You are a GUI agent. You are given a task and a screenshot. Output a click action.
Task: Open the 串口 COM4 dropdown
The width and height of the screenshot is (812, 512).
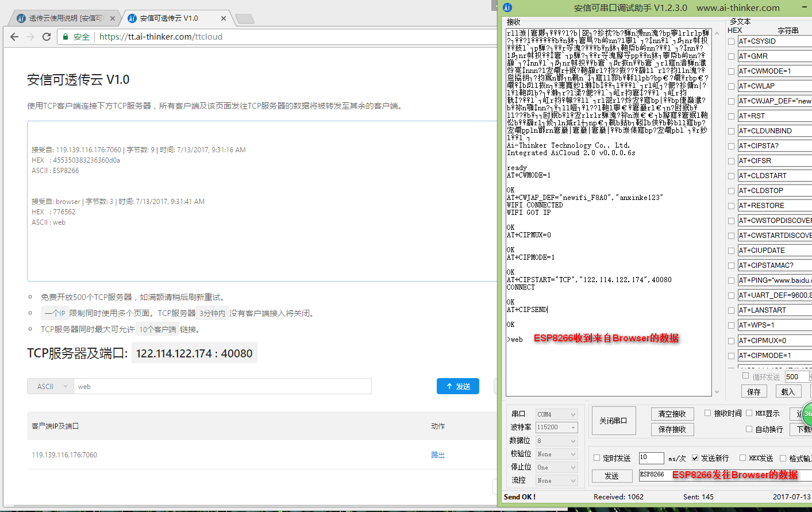[556, 414]
